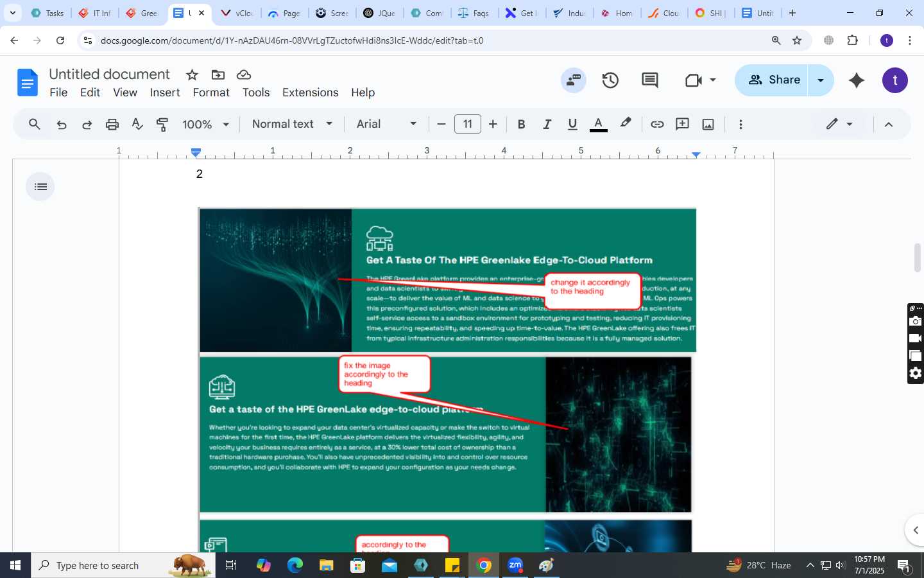Open the highlight color pen
The height and width of the screenshot is (578, 924).
626,123
